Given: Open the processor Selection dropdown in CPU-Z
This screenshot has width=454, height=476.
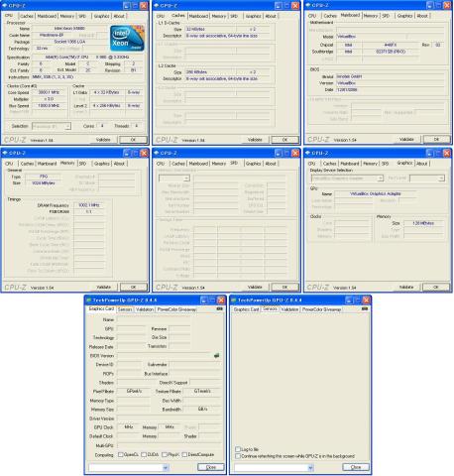Looking at the screenshot, I should tap(52, 126).
